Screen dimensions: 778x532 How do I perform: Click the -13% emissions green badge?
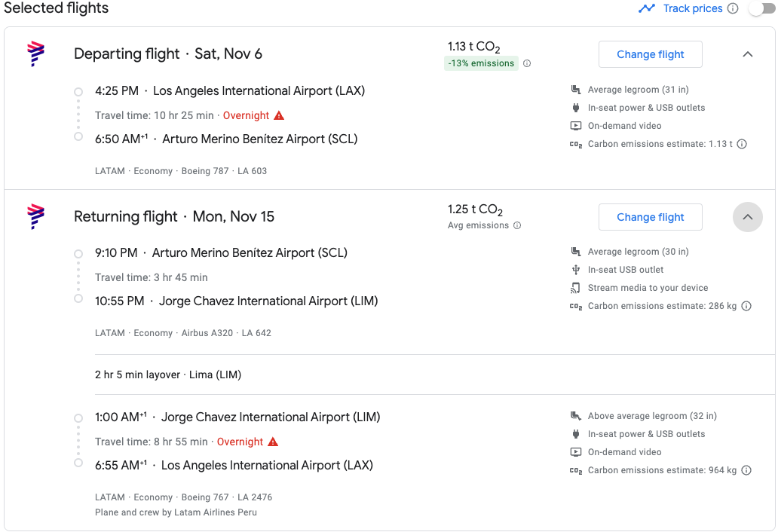click(x=481, y=63)
